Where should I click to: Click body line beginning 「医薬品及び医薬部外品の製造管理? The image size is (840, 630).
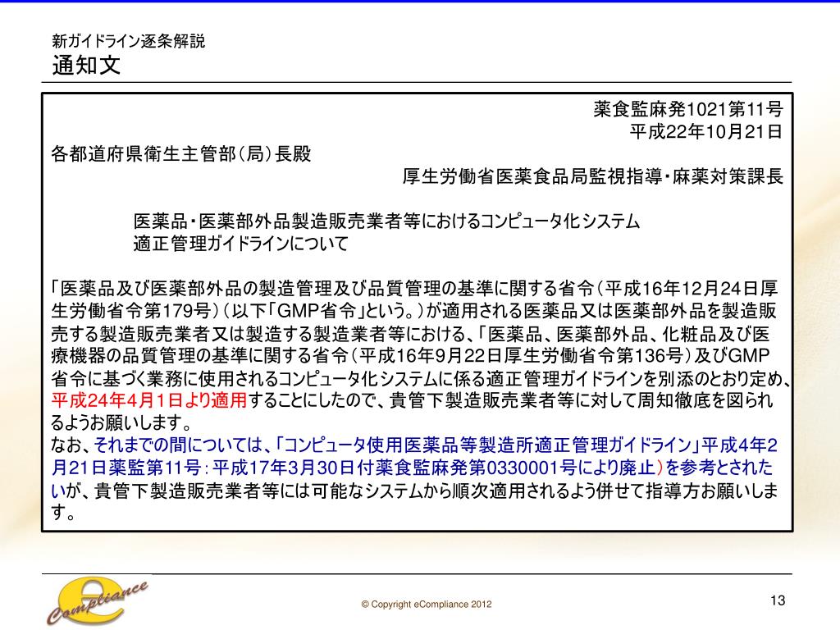pyautogui.click(x=414, y=289)
